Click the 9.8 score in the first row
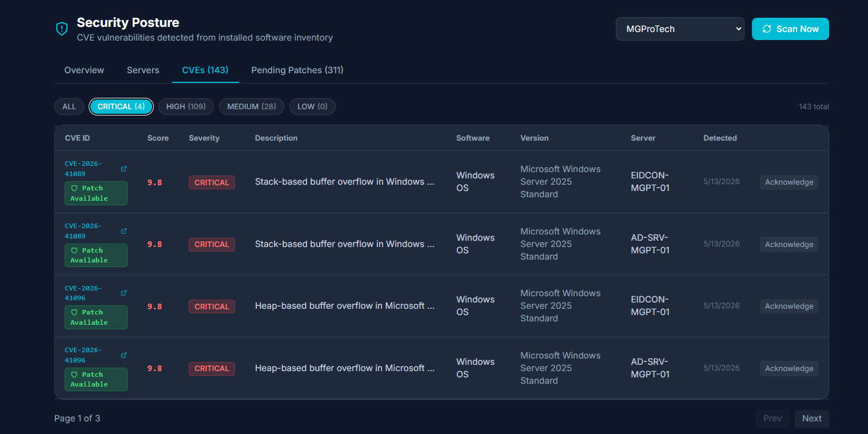The height and width of the screenshot is (434, 868). pyautogui.click(x=154, y=182)
